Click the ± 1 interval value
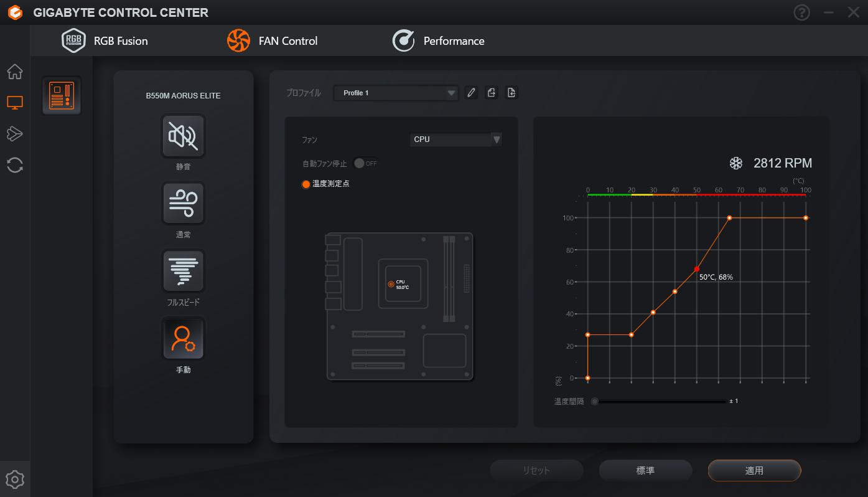Image resolution: width=868 pixels, height=497 pixels. [734, 401]
